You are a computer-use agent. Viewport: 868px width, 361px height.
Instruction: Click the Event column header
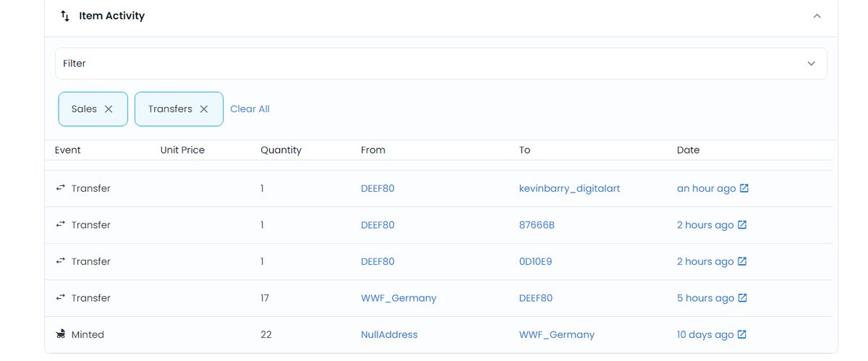(68, 150)
